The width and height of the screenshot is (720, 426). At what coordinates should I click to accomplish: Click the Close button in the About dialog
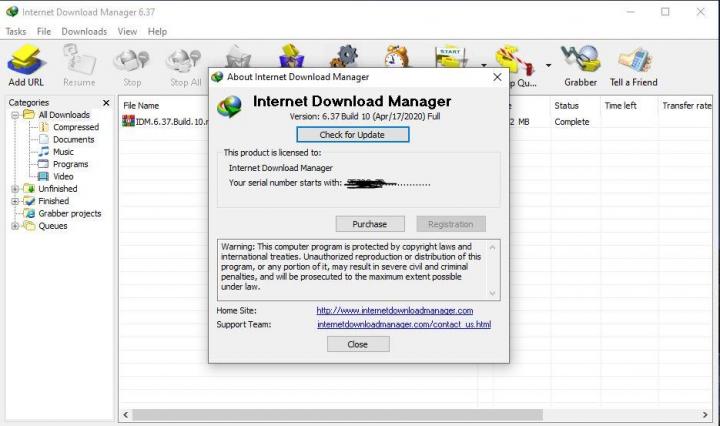tap(358, 344)
